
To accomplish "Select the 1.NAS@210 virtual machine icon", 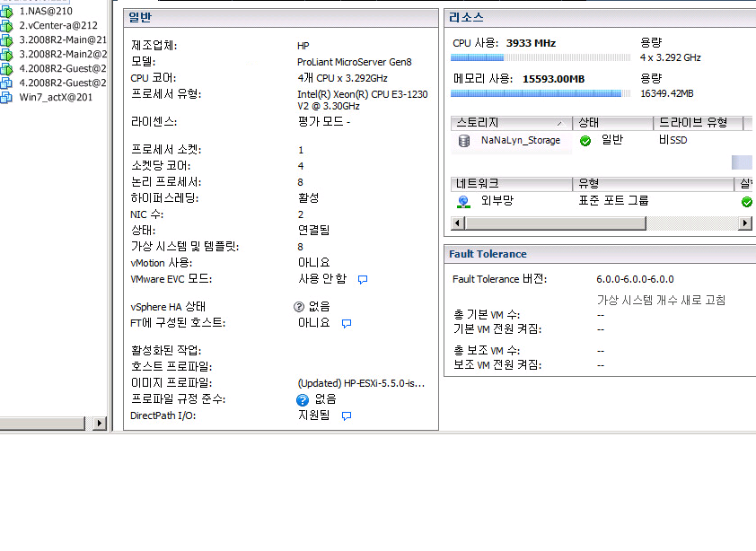I will point(6,12).
